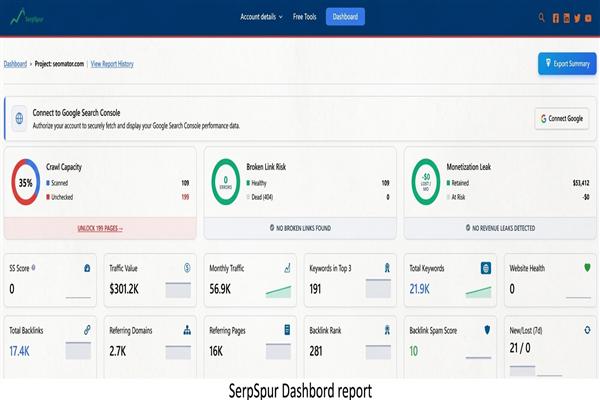This screenshot has height=400, width=600.
Task: Open the Free Tools menu
Action: pyautogui.click(x=305, y=17)
